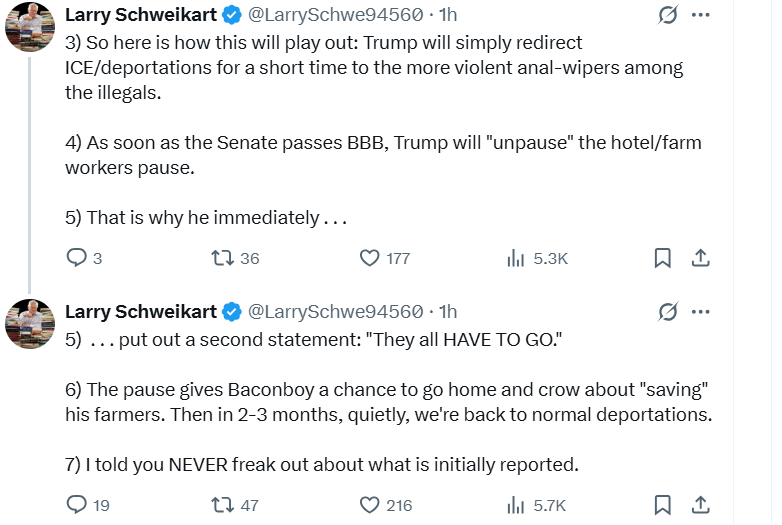Repost the tweet with 47 reposts

pos(224,505)
